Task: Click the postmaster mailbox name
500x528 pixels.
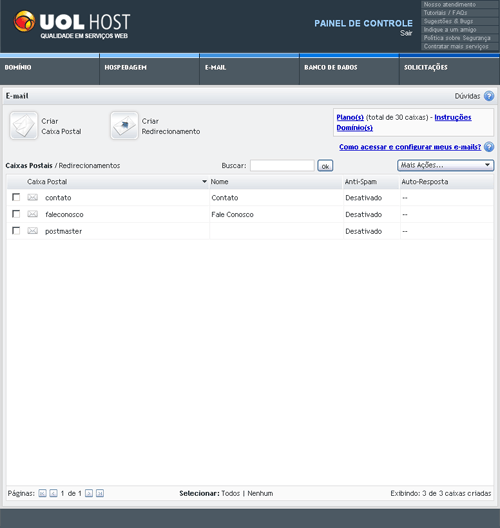Action: coord(64,231)
